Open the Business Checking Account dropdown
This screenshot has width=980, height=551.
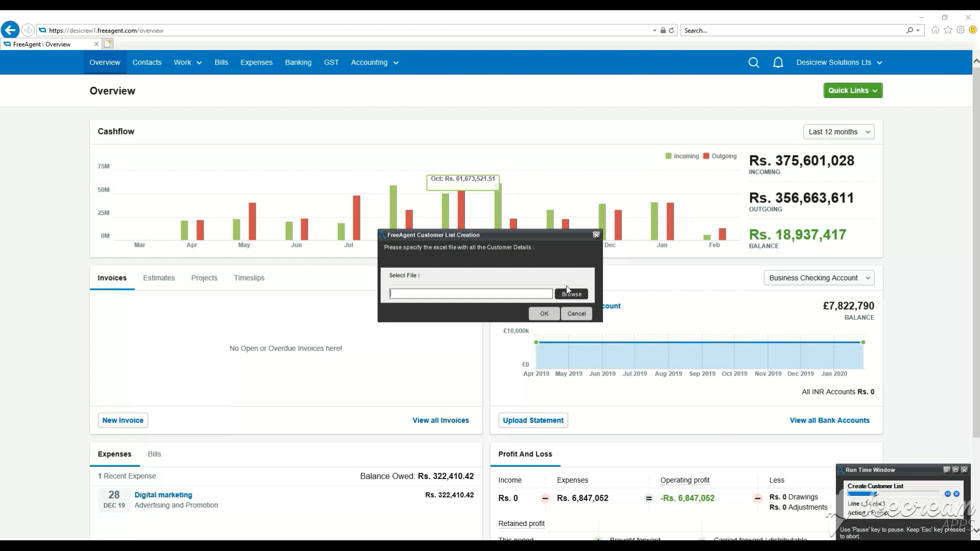(x=819, y=278)
